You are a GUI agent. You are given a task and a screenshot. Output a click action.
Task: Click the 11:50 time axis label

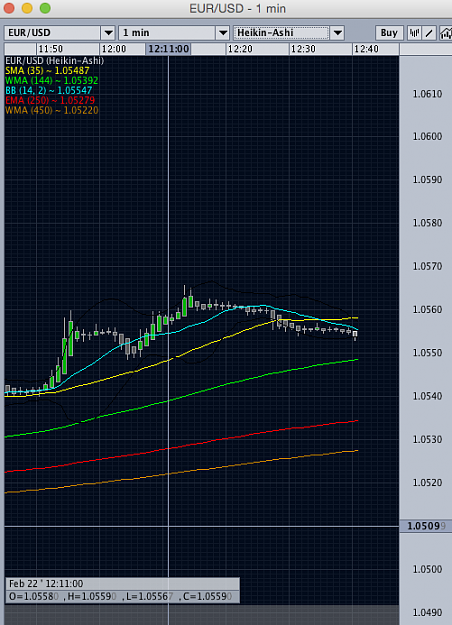point(51,49)
